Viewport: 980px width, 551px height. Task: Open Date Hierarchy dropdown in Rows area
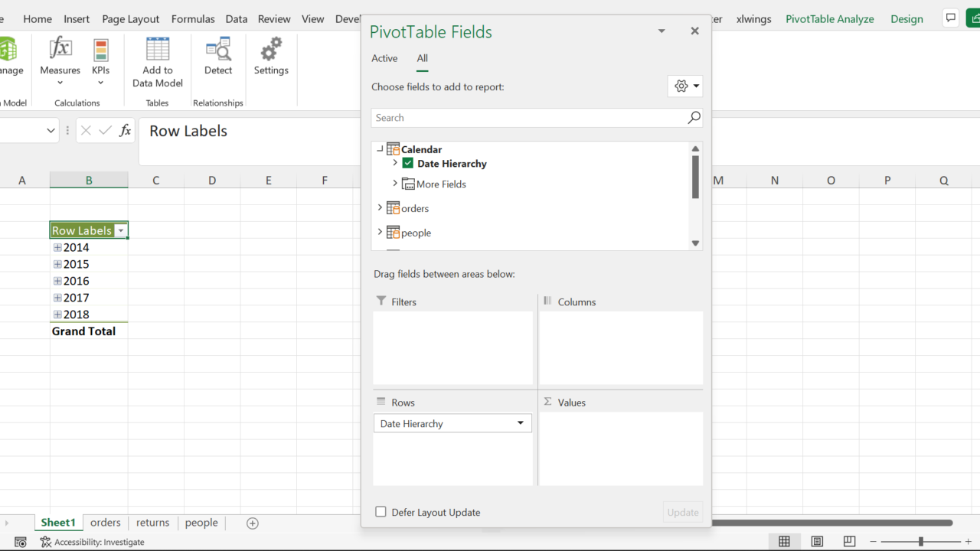(x=521, y=423)
